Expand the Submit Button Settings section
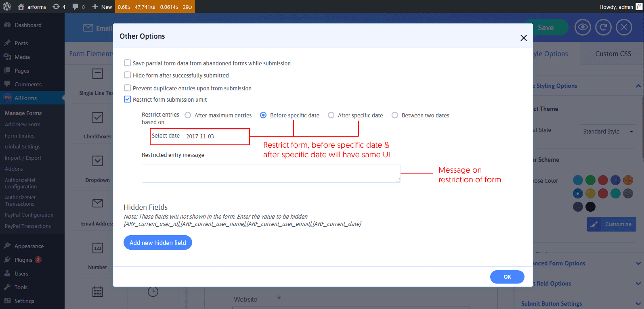 pyautogui.click(x=638, y=304)
